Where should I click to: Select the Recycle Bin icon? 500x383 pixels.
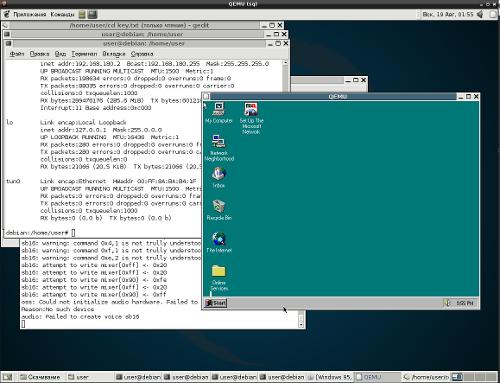click(x=219, y=210)
